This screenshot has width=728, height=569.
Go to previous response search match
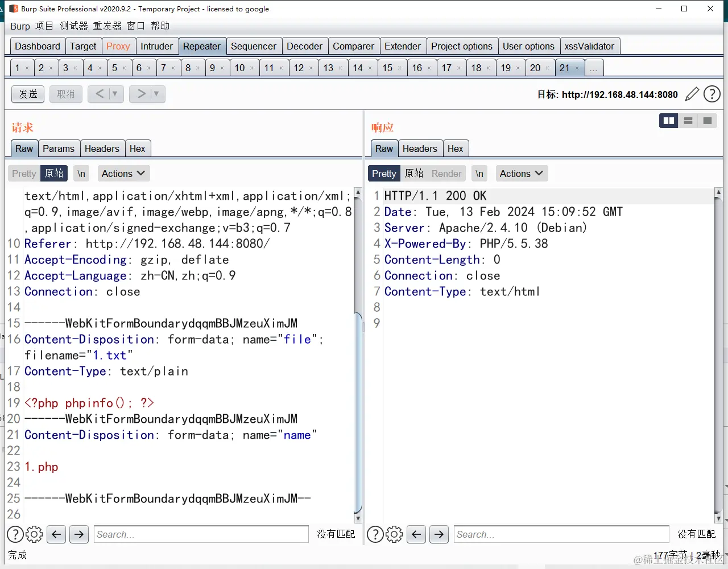click(x=416, y=534)
